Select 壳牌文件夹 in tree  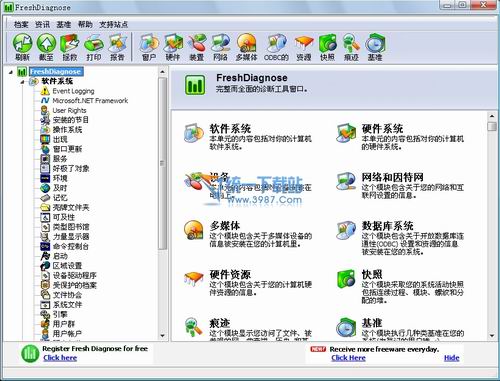coord(71,207)
